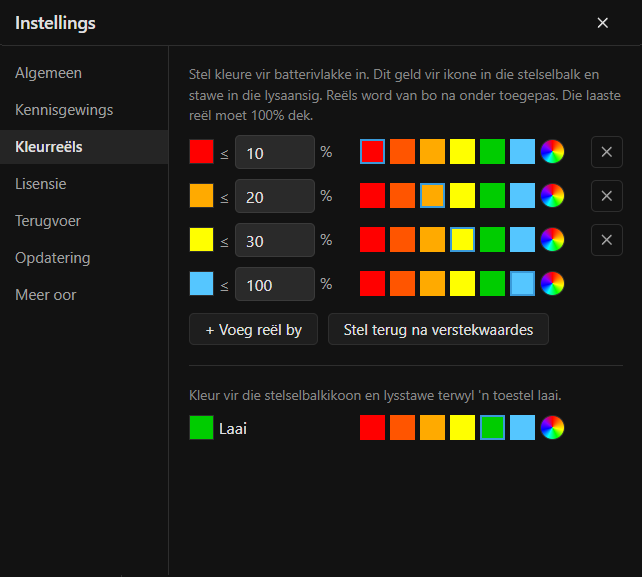642x577 pixels.
Task: Set 30% rule color to dark orange
Action: [x=402, y=240]
